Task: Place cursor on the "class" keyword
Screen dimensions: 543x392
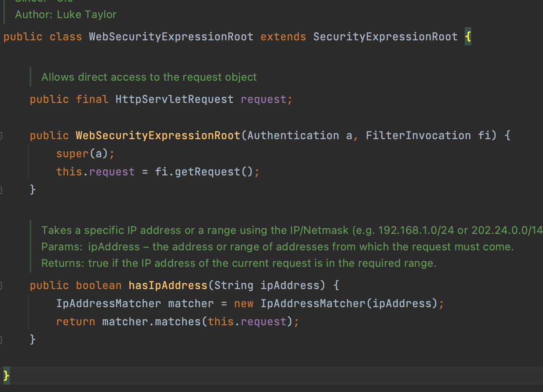Action: click(66, 37)
